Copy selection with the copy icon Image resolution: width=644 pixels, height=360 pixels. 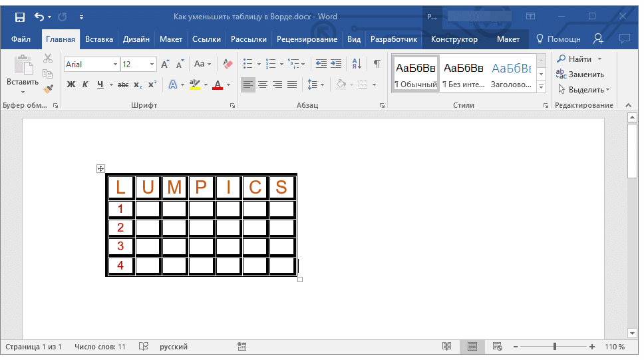click(48, 74)
